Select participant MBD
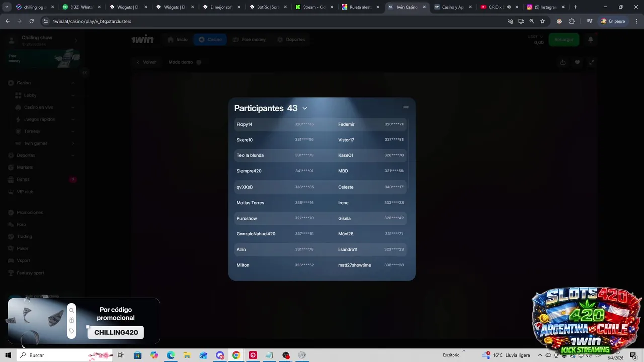This screenshot has width=644, height=362. pyautogui.click(x=343, y=171)
